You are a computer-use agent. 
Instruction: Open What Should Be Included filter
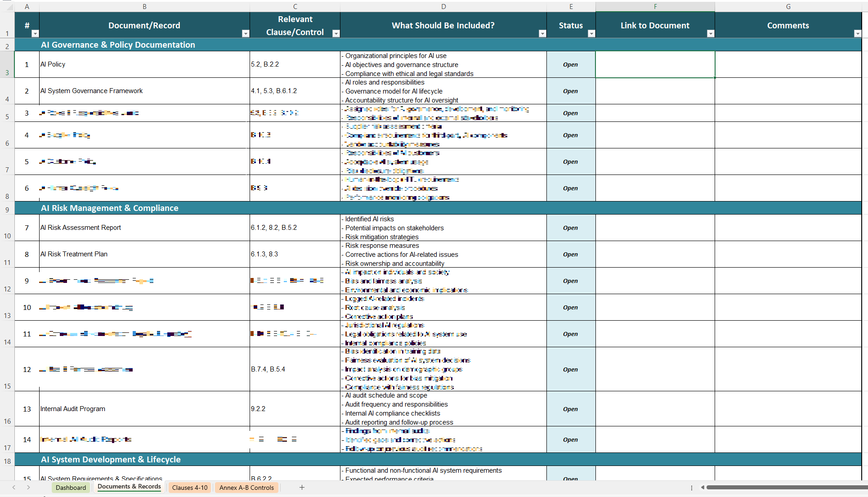(542, 34)
